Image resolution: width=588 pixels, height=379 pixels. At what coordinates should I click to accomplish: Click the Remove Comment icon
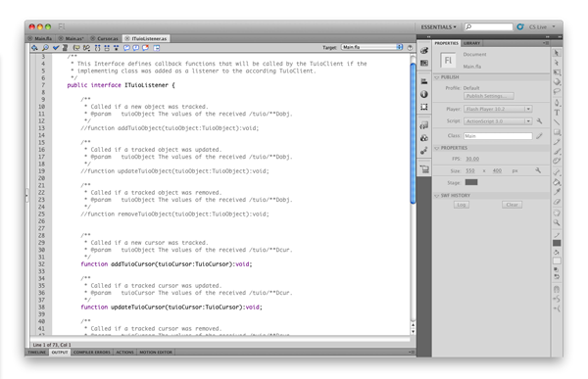click(x=145, y=48)
